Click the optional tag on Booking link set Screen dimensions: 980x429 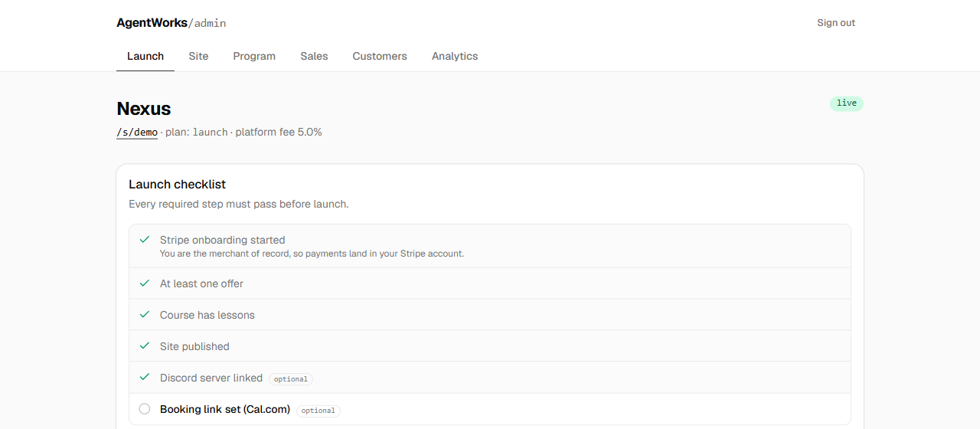click(318, 411)
